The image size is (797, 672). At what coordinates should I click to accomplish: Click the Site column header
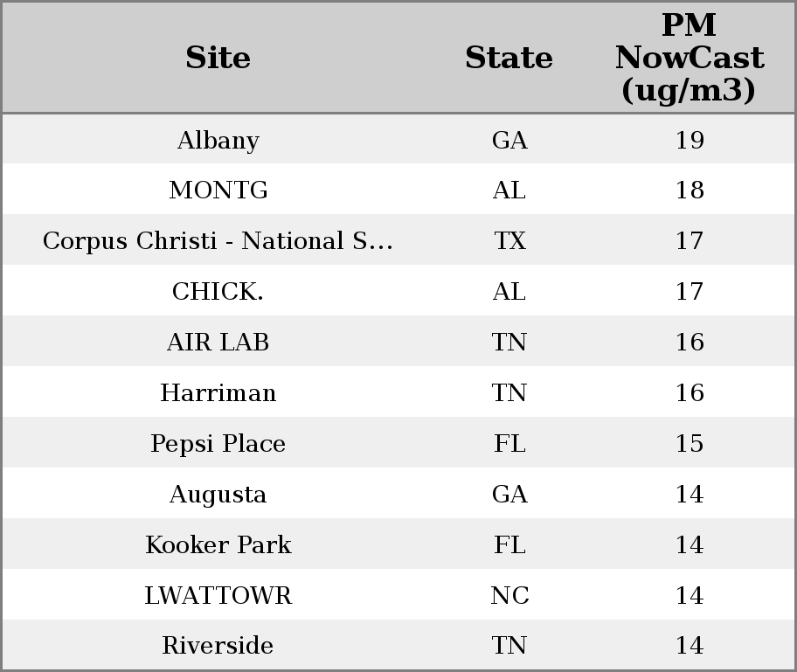click(x=218, y=58)
